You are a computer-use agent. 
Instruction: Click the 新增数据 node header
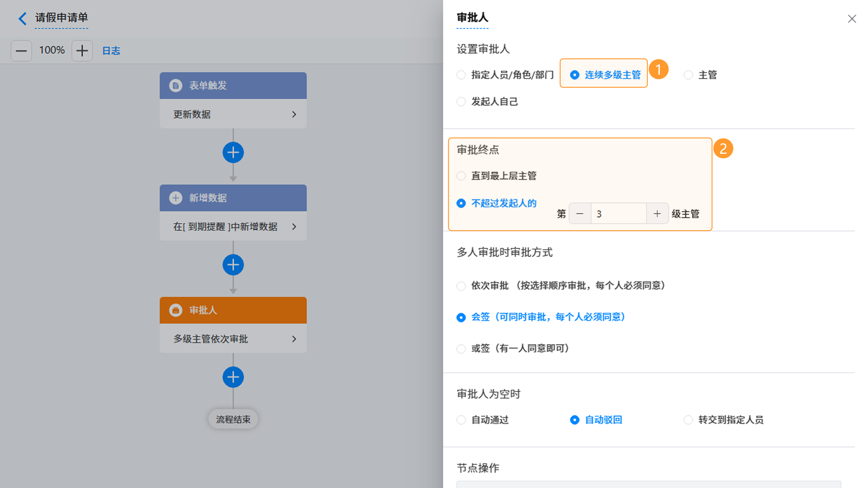[233, 198]
